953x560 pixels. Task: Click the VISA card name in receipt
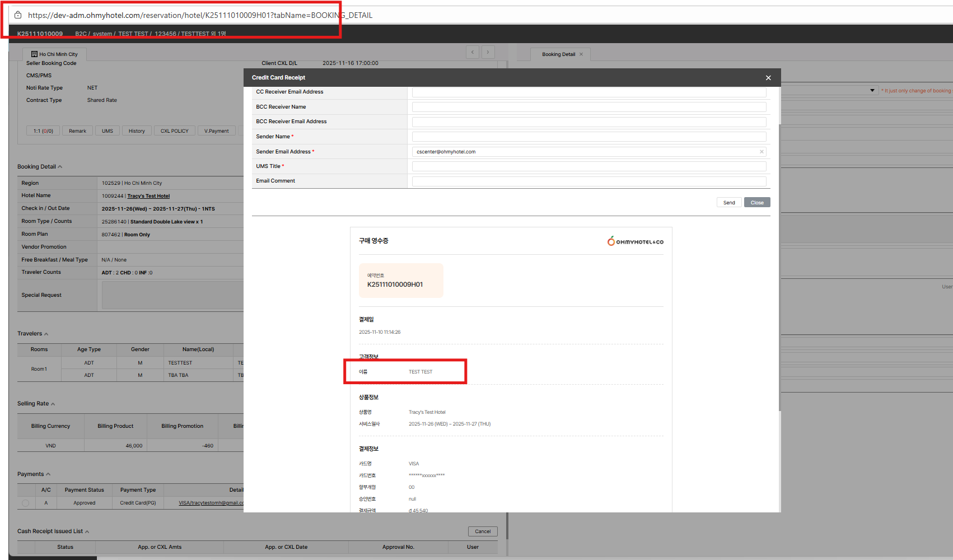pyautogui.click(x=414, y=464)
